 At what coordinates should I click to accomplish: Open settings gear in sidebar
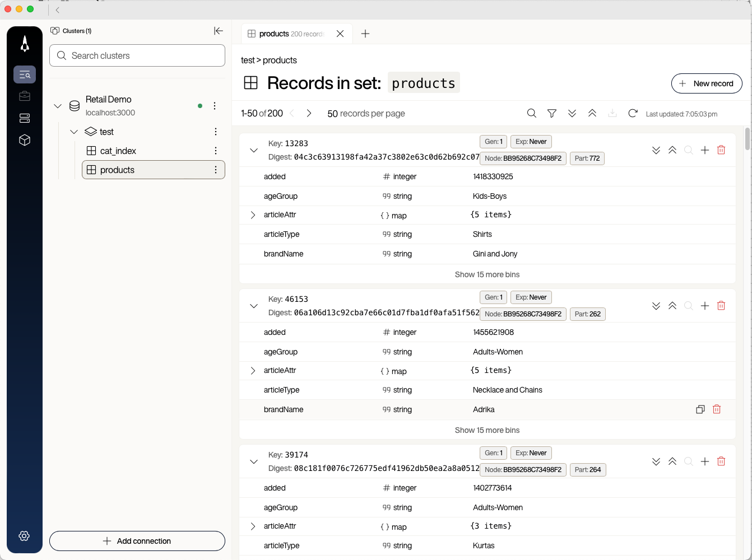[24, 536]
